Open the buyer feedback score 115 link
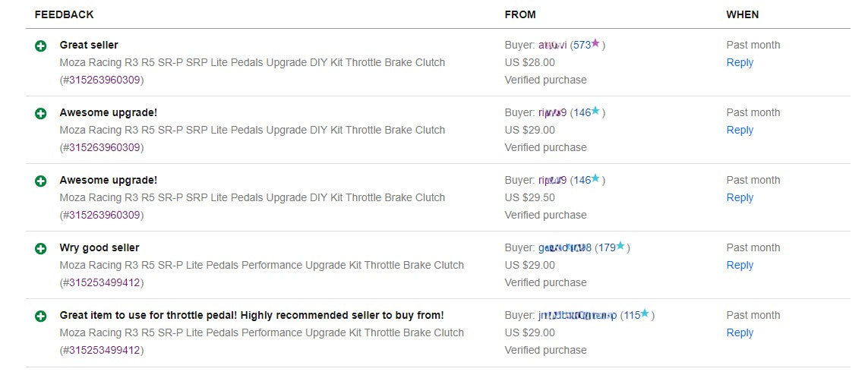The height and width of the screenshot is (378, 868). click(631, 315)
